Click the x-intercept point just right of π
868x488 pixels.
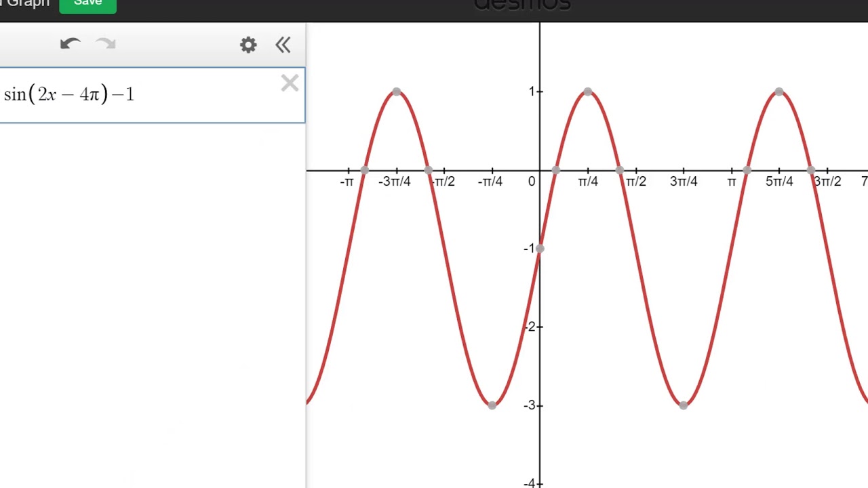tap(747, 170)
